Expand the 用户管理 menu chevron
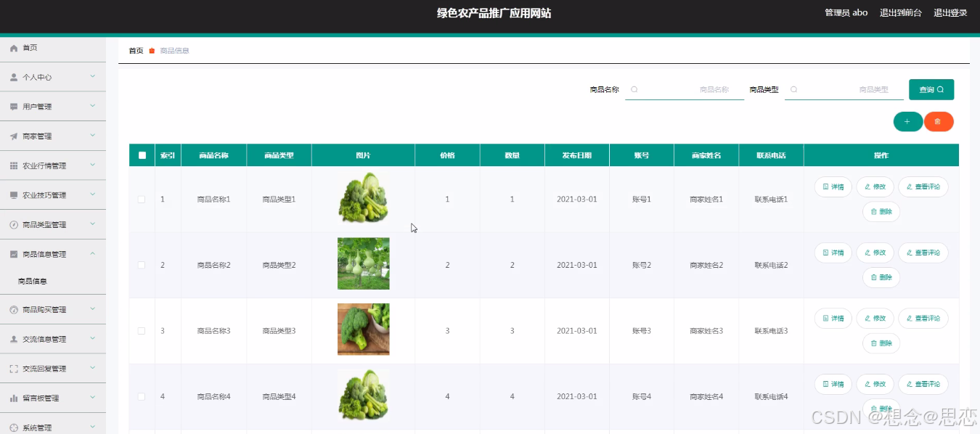 93,106
